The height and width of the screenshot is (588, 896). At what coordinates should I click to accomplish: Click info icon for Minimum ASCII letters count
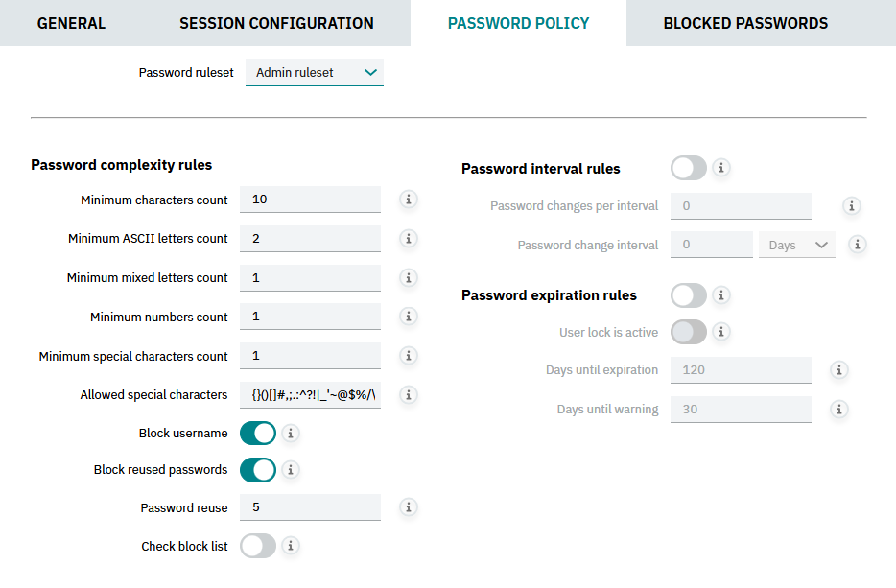tap(408, 239)
